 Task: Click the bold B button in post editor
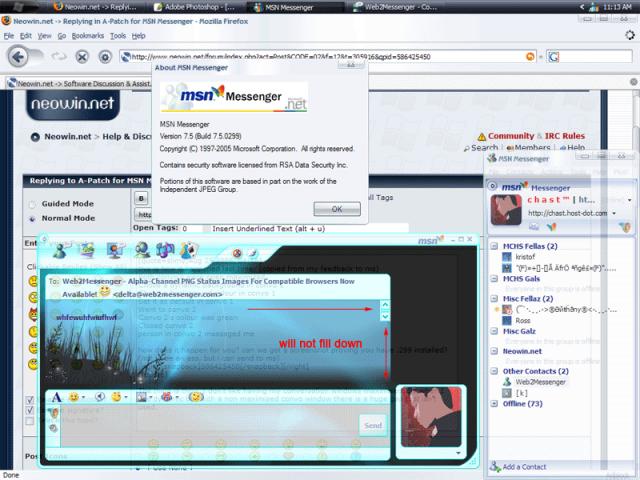[x=141, y=198]
